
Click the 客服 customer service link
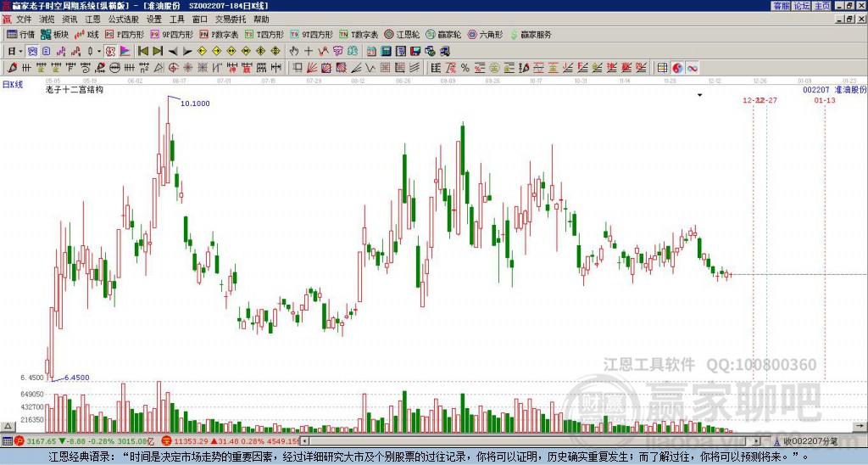click(x=781, y=6)
